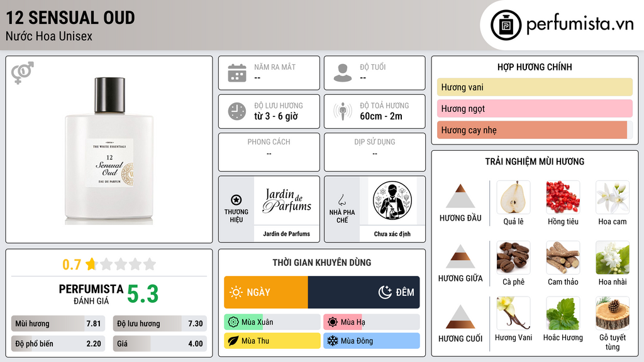
Task: Click the Hợp hương chính heading
Action: coord(535,67)
